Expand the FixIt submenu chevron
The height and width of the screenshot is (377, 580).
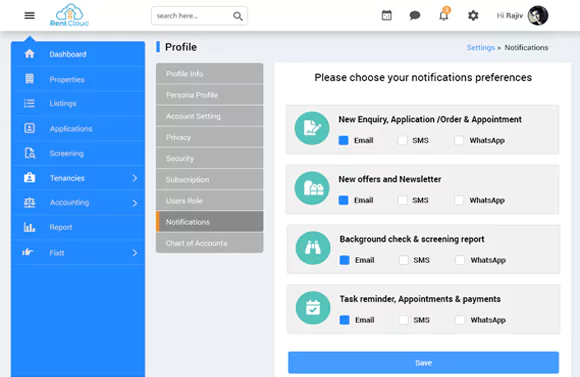pyautogui.click(x=135, y=253)
